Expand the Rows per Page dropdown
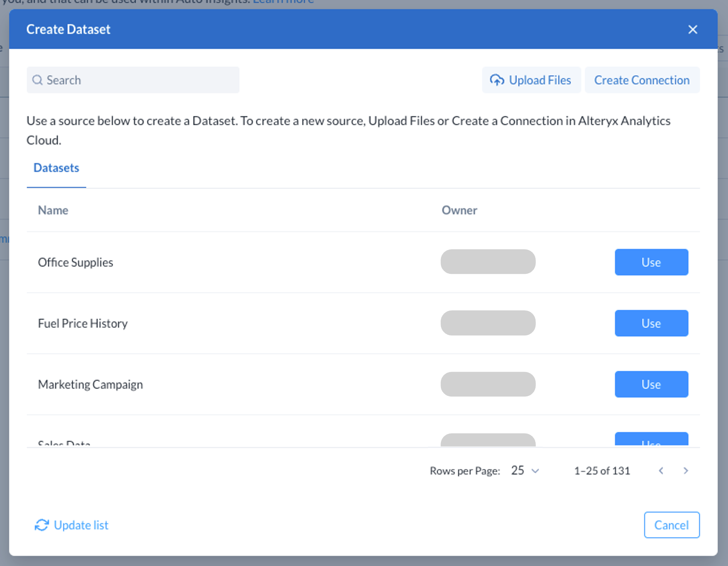The width and height of the screenshot is (728, 566). (x=525, y=471)
